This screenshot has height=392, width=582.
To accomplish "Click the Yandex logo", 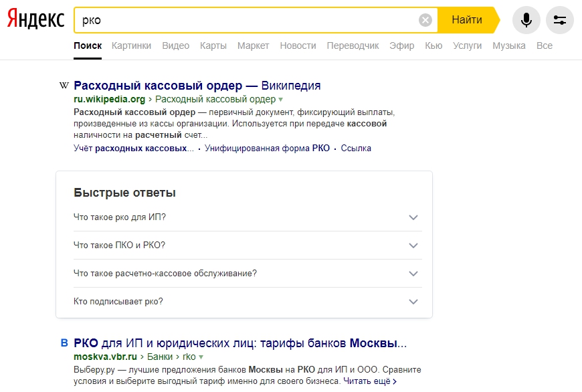I will tap(36, 19).
